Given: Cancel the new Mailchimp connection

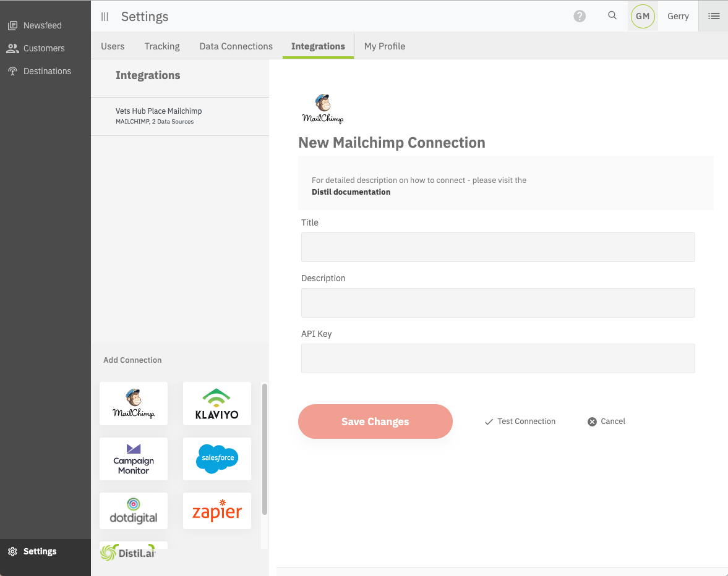Looking at the screenshot, I should (606, 421).
